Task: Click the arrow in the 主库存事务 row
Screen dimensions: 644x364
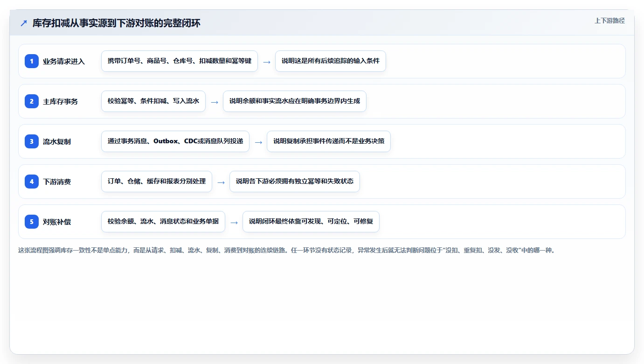Action: click(215, 102)
